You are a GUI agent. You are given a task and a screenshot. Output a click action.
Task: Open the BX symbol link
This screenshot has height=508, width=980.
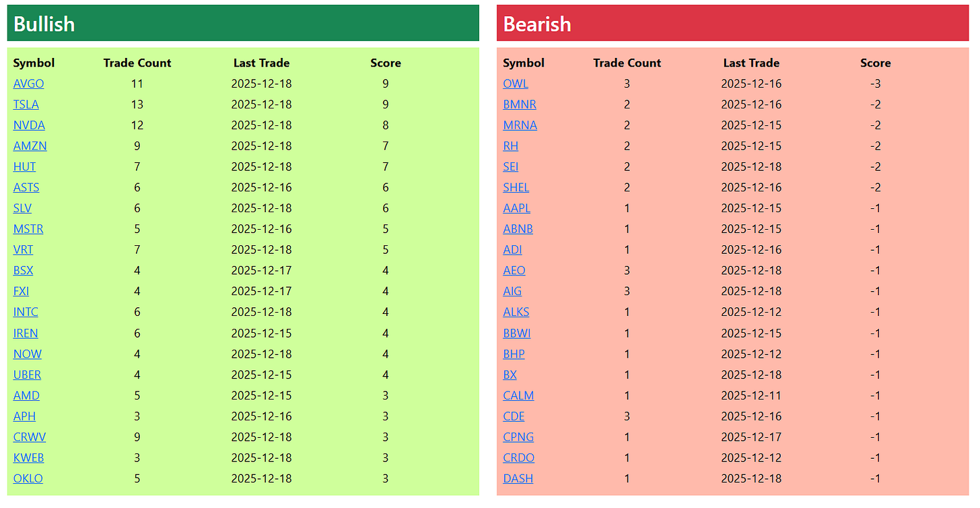click(510, 375)
